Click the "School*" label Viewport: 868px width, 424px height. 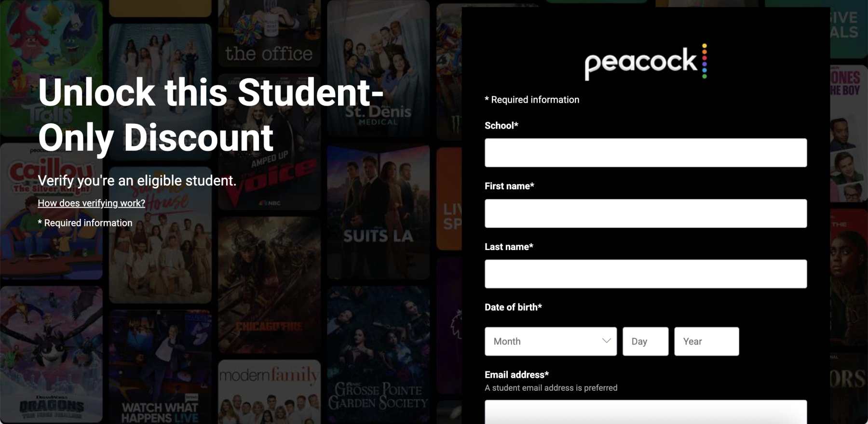pyautogui.click(x=502, y=126)
